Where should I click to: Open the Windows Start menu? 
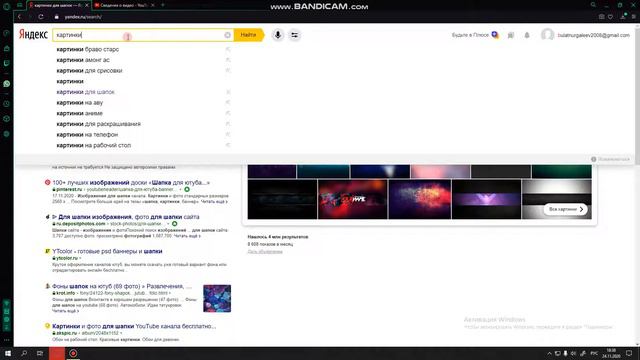8,353
